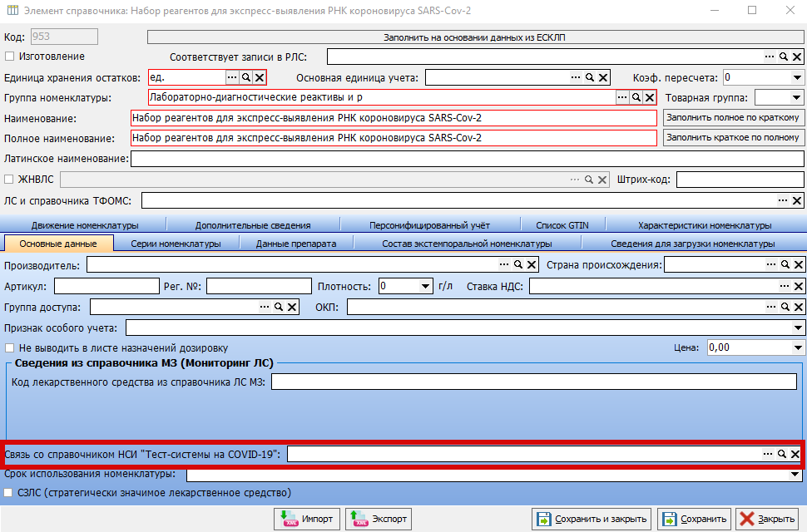Clear the ЛС и справочника ТФОМС field
807x532 pixels.
796,200
